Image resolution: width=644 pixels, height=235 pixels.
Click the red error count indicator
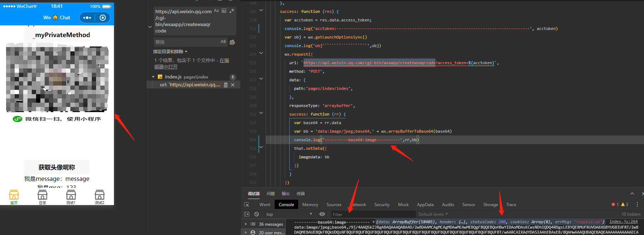615,205
